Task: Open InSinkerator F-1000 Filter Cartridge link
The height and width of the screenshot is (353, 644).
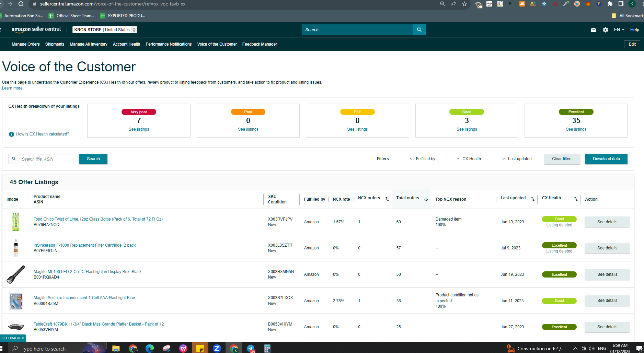Action: tap(84, 245)
